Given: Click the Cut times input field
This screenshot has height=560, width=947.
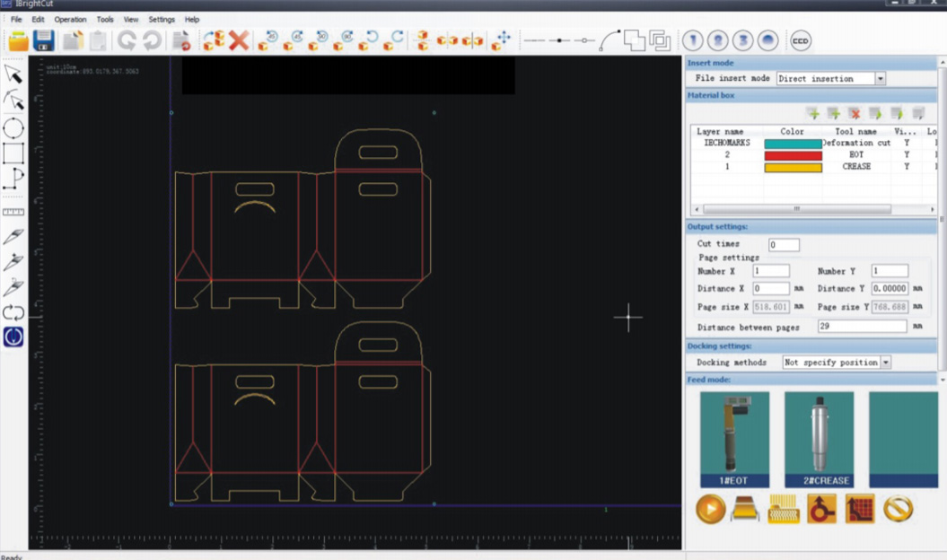Looking at the screenshot, I should point(784,245).
